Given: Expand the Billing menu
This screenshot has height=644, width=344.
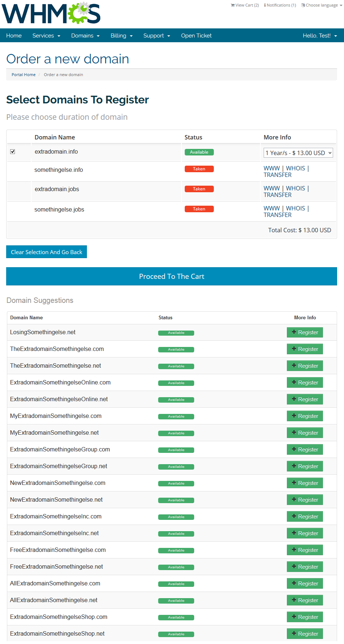Looking at the screenshot, I should pos(121,36).
